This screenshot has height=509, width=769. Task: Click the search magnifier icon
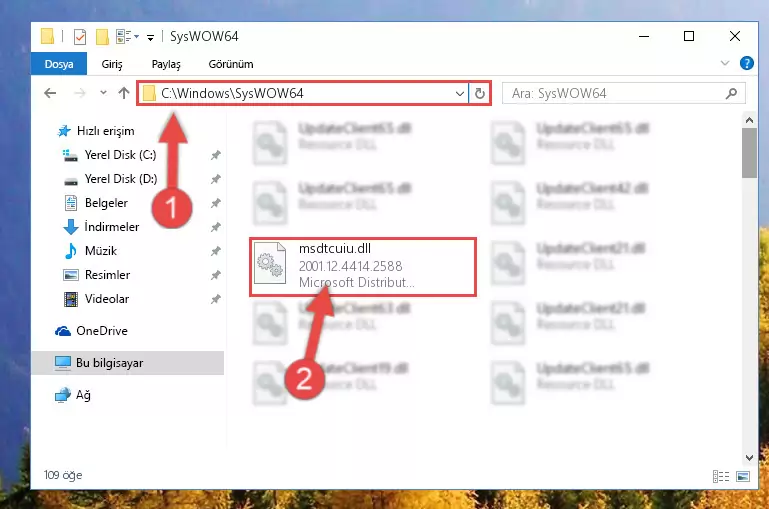tap(731, 93)
